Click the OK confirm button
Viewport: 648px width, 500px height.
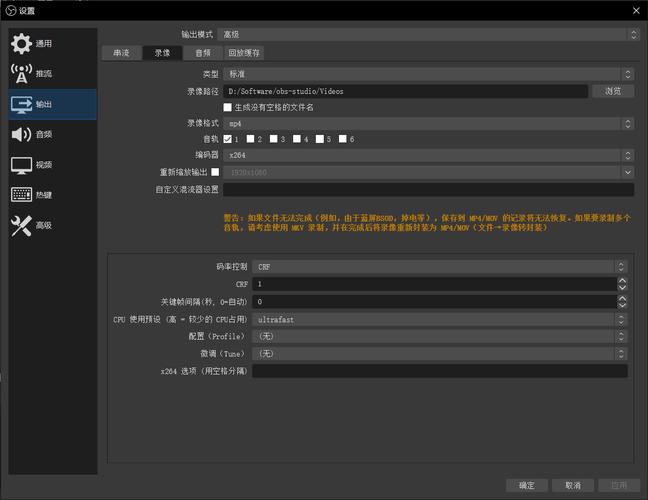pyautogui.click(x=527, y=485)
